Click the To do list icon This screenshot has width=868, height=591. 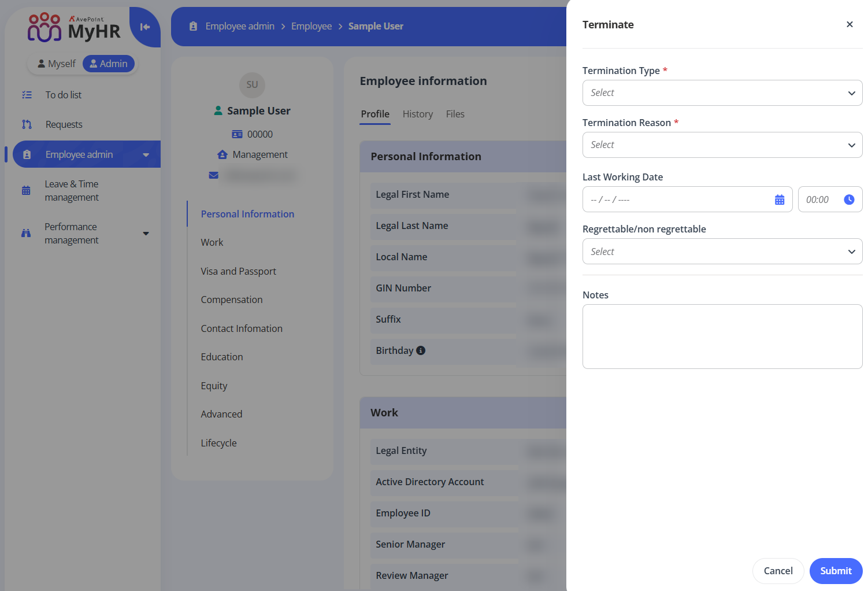point(27,95)
